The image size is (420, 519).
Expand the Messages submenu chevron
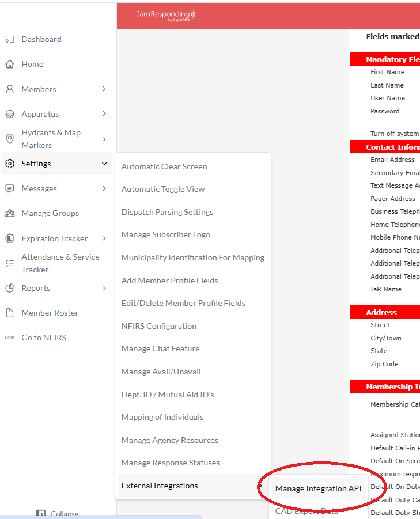[104, 189]
